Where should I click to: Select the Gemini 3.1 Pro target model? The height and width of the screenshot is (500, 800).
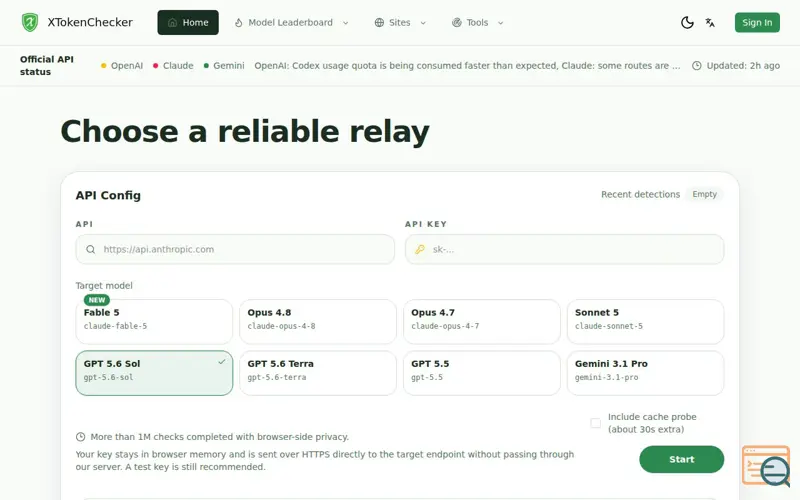pos(645,373)
